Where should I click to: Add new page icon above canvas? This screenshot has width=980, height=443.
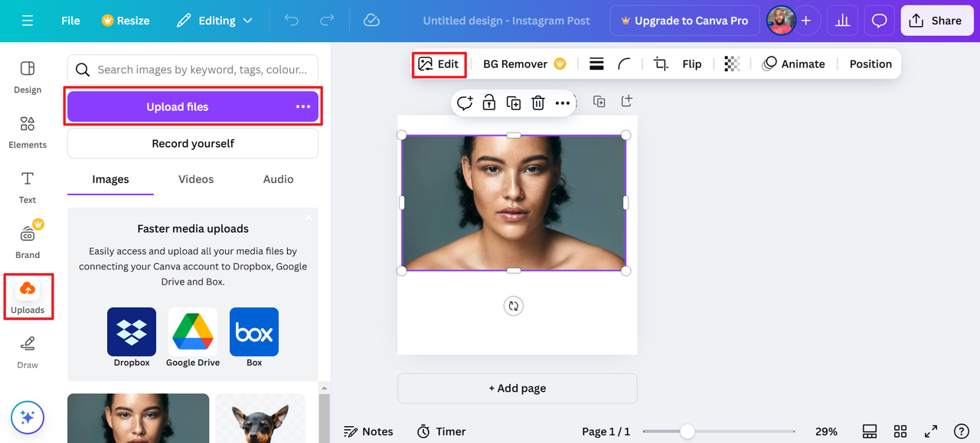pyautogui.click(x=626, y=101)
